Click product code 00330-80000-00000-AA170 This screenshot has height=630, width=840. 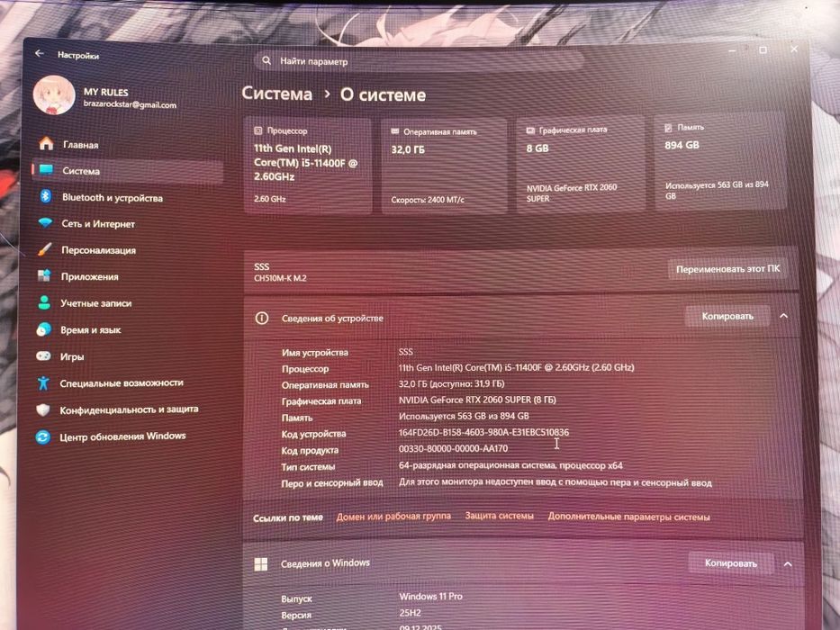pos(453,448)
